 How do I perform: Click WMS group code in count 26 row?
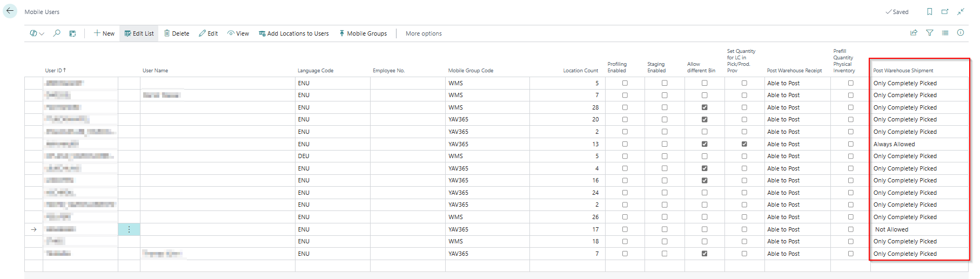[x=455, y=217]
